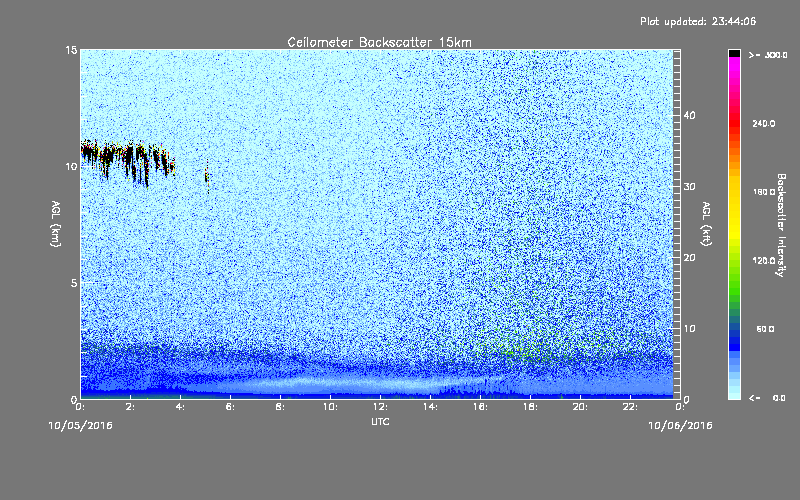Click the 10 kft tick label on right axis
The height and width of the screenshot is (500, 800).
[x=689, y=328]
